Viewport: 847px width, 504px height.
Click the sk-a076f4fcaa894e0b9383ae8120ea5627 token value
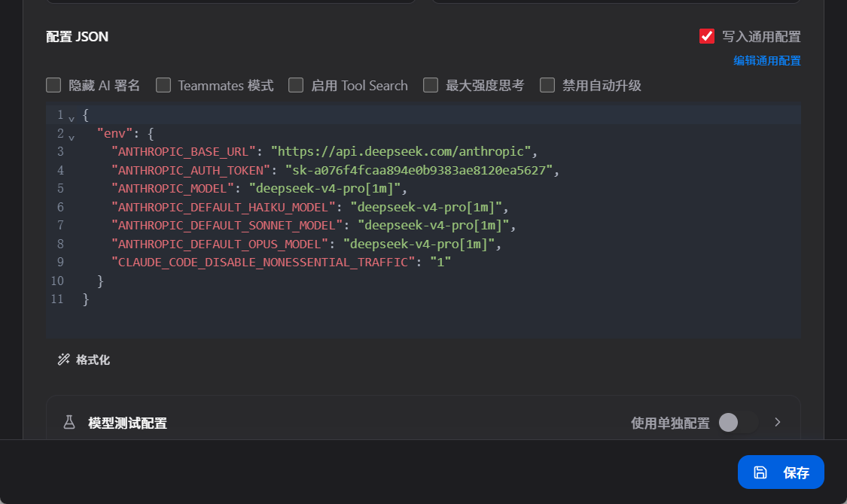click(x=419, y=171)
